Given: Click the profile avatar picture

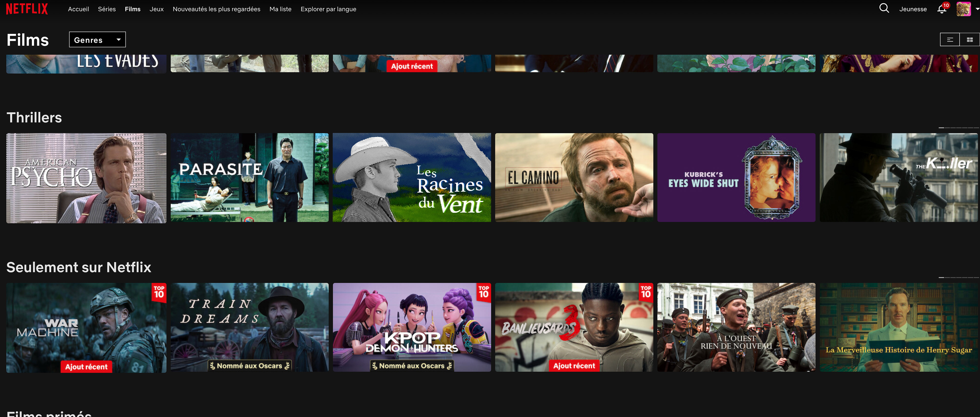Looking at the screenshot, I should [963, 9].
